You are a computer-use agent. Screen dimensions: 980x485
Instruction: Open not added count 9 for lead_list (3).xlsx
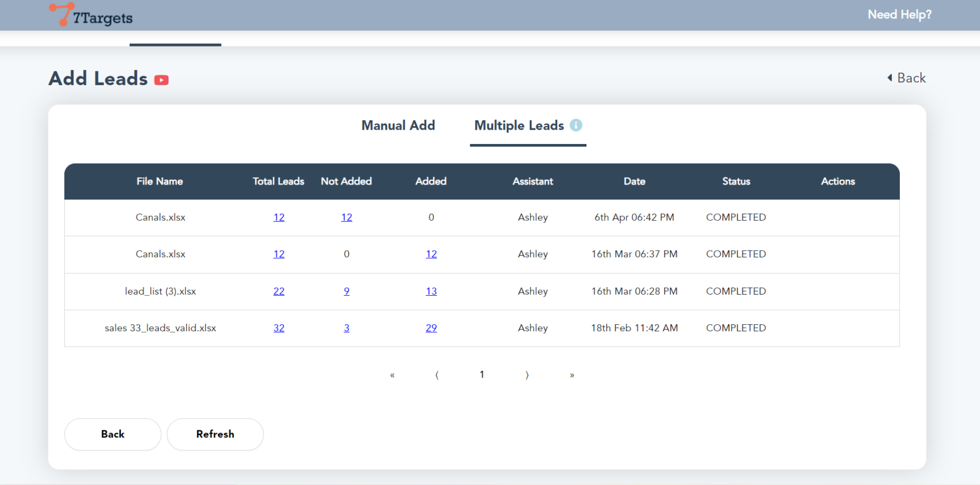(x=347, y=292)
